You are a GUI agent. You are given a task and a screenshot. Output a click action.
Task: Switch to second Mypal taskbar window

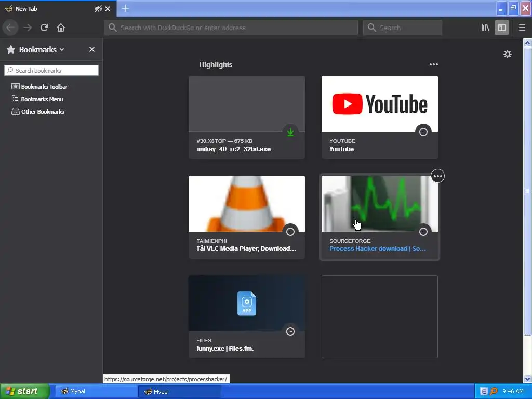pos(180,392)
